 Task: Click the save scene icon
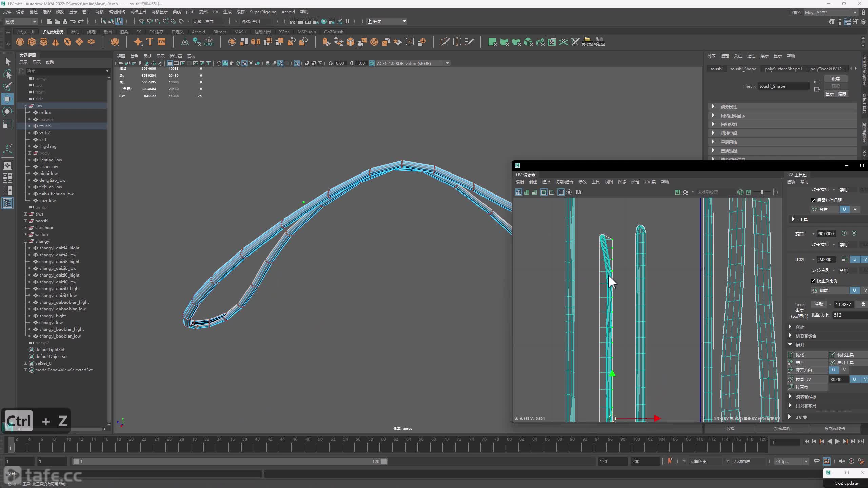(x=65, y=21)
